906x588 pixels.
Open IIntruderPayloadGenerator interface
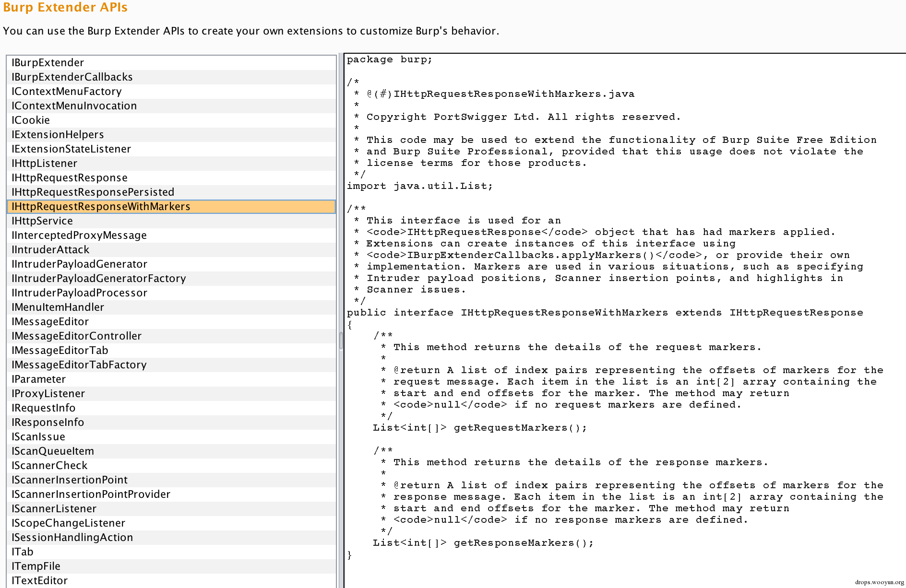coord(171,264)
